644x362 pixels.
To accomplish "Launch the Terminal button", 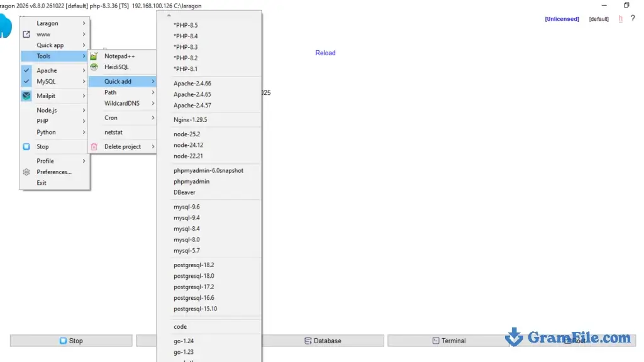I will pos(448,341).
